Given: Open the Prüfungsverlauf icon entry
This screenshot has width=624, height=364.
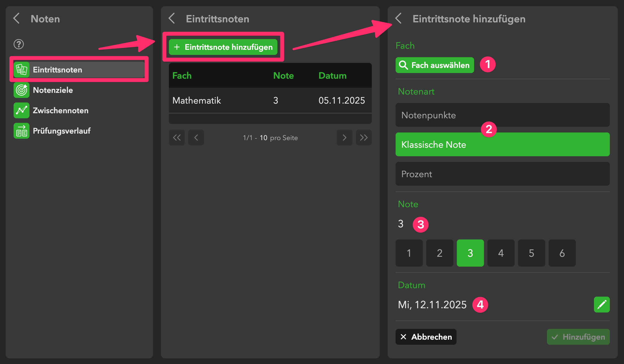Looking at the screenshot, I should click(22, 131).
